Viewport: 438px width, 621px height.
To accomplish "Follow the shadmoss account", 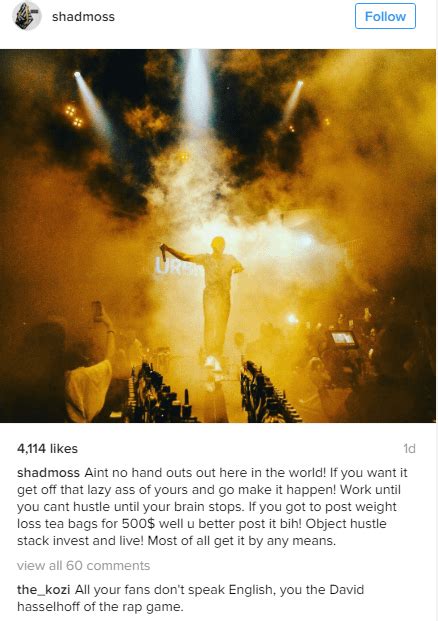I will coord(385,16).
